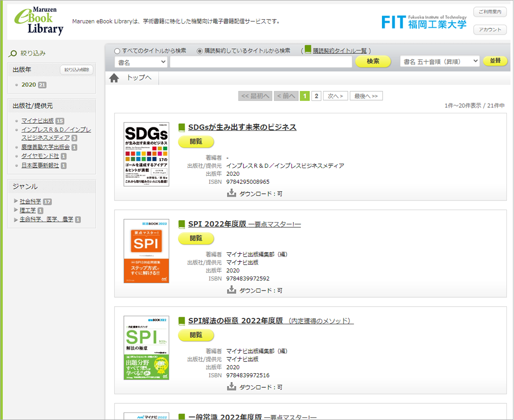514x420 pixels.
Task: Click the SDGs book cover thumbnail
Action: coord(146,154)
